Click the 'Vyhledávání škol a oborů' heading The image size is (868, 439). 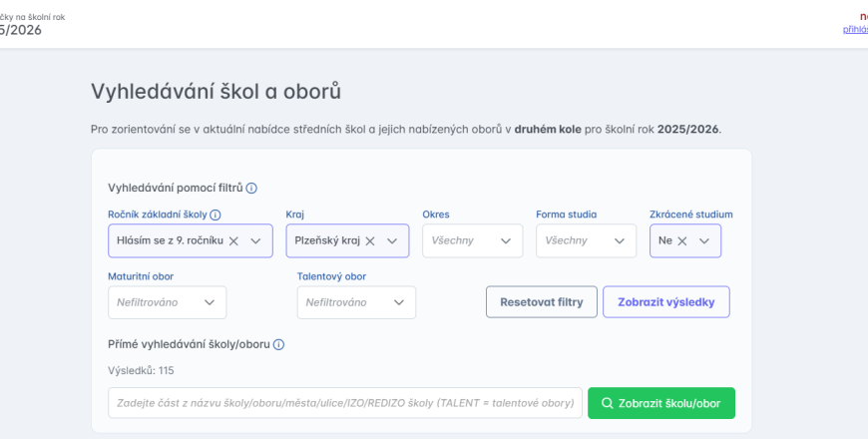tap(216, 92)
